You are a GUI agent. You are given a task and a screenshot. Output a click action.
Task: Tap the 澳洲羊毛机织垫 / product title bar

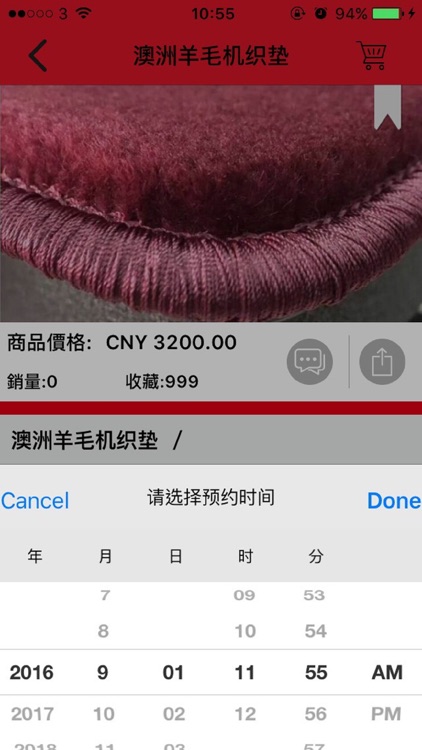tap(211, 440)
